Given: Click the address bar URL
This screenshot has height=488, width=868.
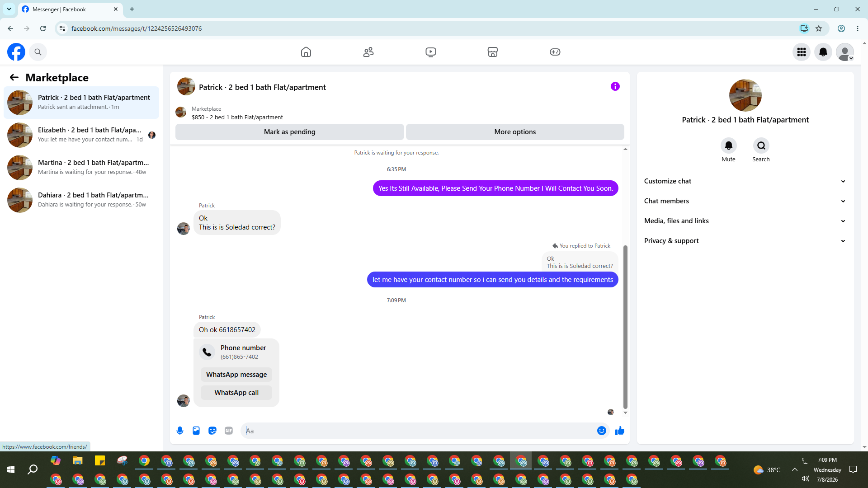Looking at the screenshot, I should click(137, 28).
